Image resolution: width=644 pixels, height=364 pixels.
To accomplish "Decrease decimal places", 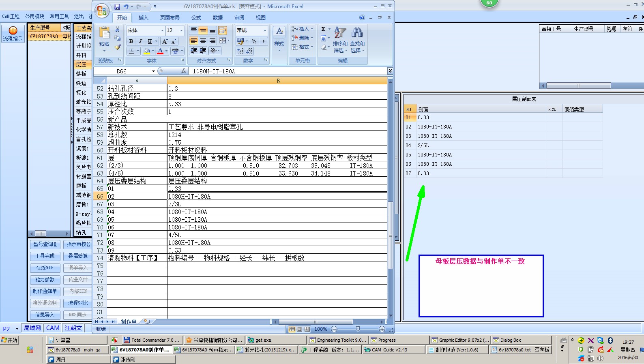I will 249,51.
